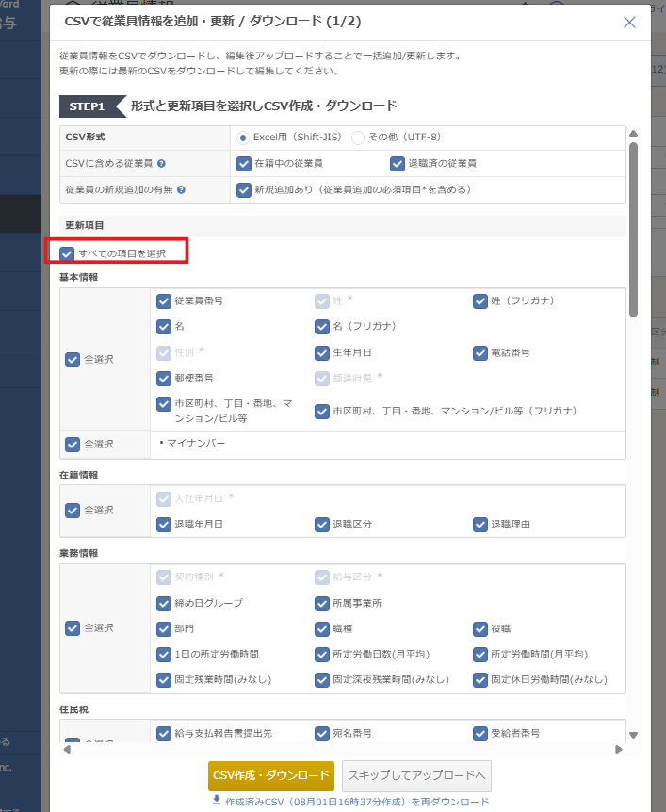The width and height of the screenshot is (666, 812).
Task: Select the Excel用（Shift-JIS）radio button
Action: 244,138
